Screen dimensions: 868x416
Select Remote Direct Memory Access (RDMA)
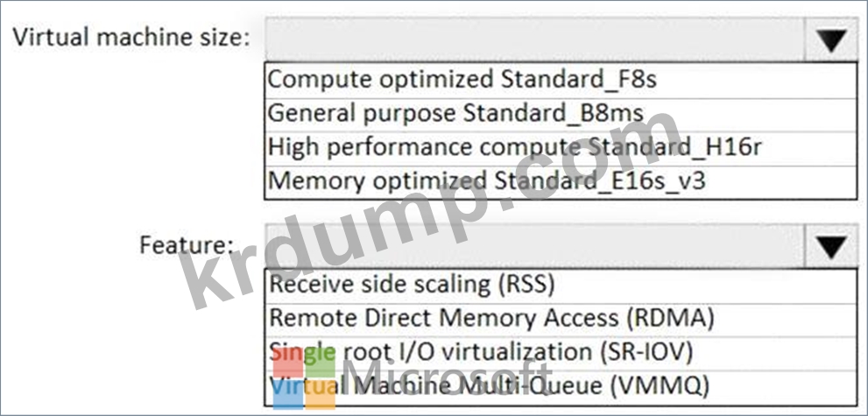pyautogui.click(x=561, y=321)
